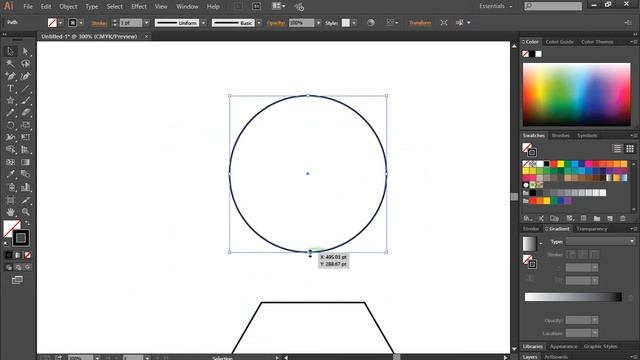Open the Appearance panel tab
The width and height of the screenshot is (640, 360).
coord(563,347)
